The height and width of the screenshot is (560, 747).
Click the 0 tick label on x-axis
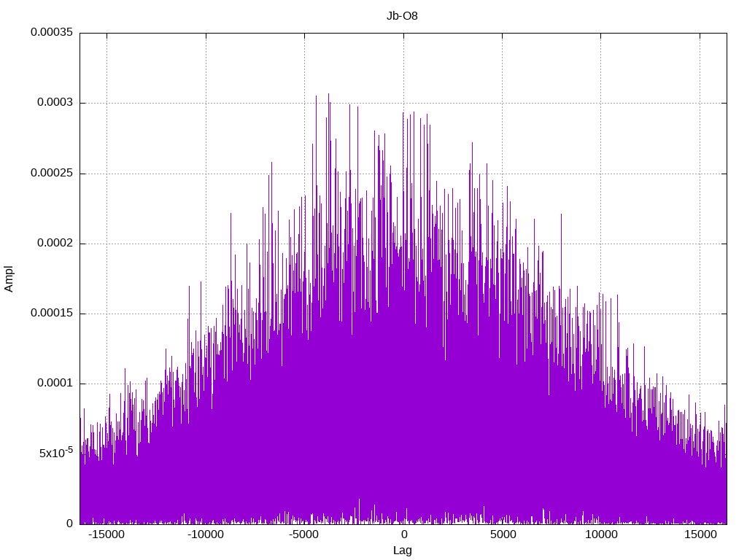click(x=404, y=534)
